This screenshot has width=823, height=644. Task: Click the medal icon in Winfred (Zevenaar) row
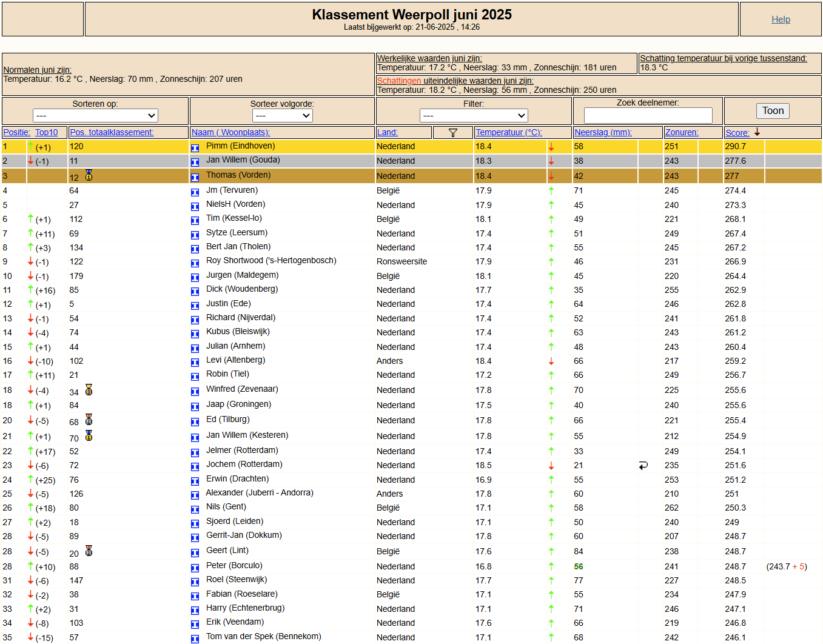(89, 390)
